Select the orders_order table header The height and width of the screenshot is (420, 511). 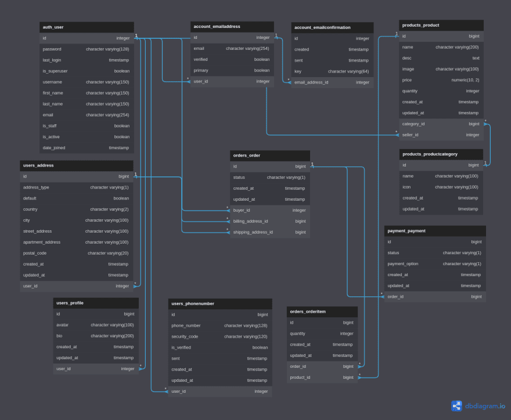click(x=270, y=155)
